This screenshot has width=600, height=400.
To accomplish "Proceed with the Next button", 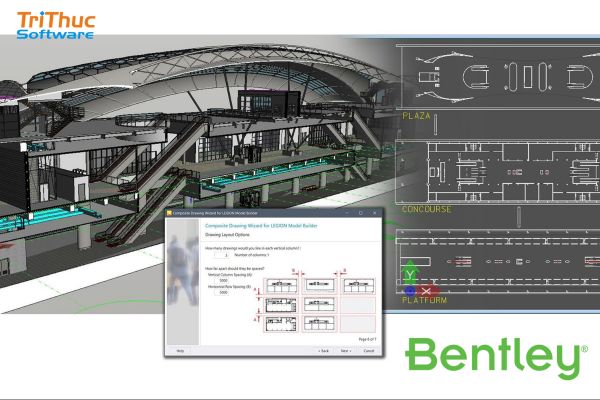I will click(x=346, y=351).
